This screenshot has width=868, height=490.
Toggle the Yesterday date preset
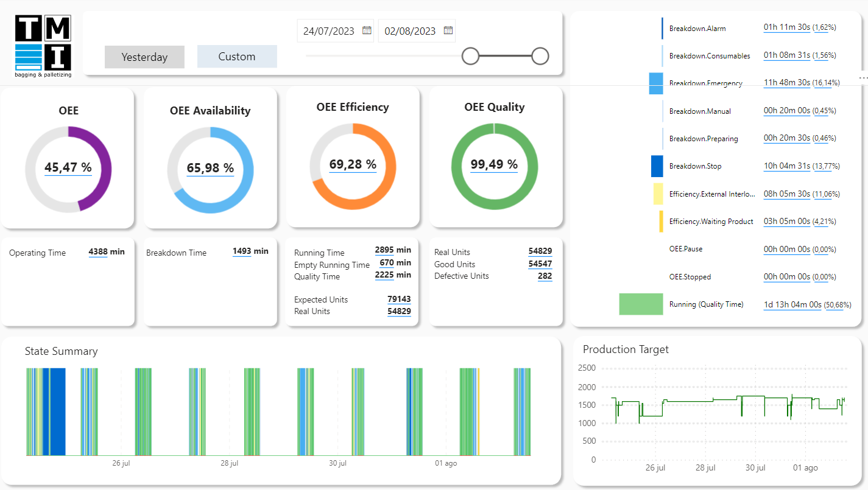pyautogui.click(x=144, y=57)
